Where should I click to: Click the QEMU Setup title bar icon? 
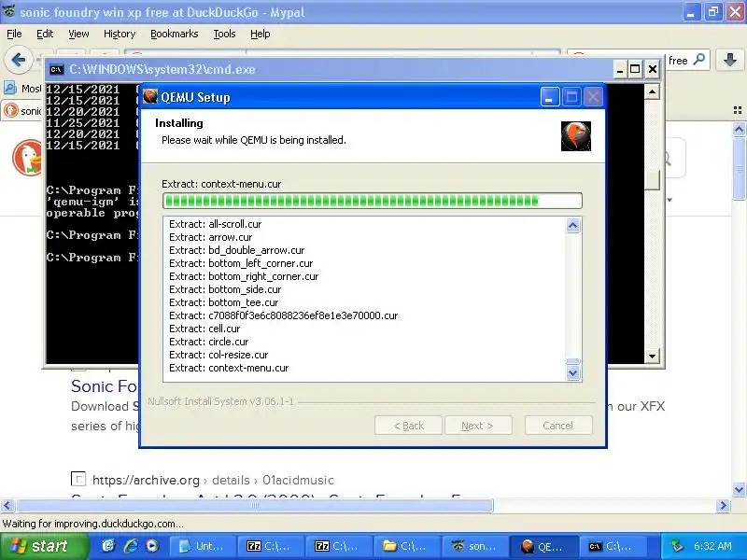150,97
